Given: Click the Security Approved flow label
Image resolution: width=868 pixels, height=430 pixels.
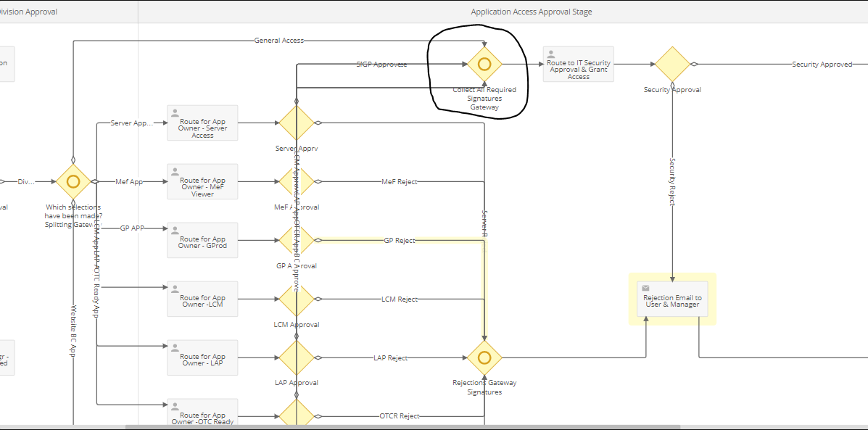Looking at the screenshot, I should click(x=822, y=65).
